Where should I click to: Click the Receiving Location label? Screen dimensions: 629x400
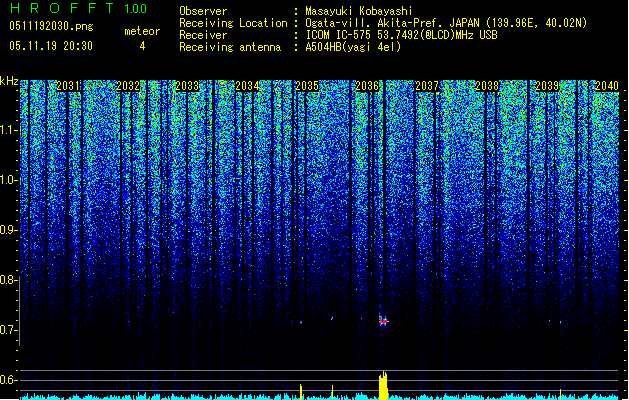[x=233, y=23]
